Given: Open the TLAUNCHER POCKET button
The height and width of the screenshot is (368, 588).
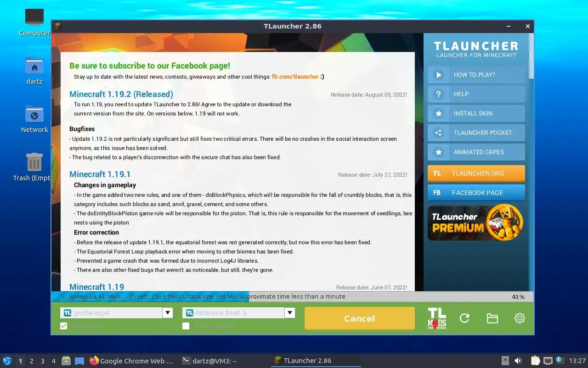Looking at the screenshot, I should [x=476, y=133].
